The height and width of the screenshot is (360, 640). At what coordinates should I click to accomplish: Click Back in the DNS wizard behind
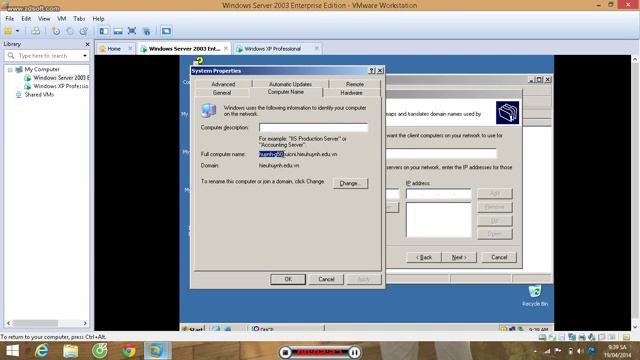coord(424,258)
